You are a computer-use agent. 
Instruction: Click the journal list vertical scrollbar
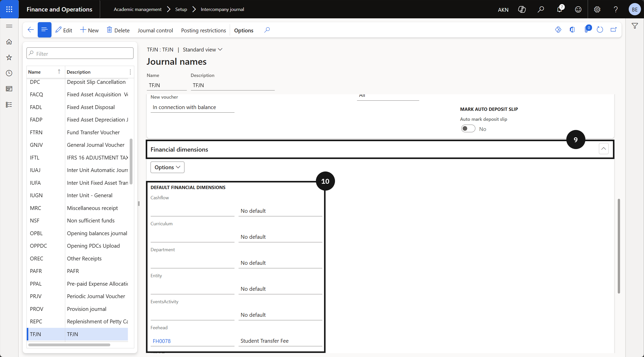point(131,161)
